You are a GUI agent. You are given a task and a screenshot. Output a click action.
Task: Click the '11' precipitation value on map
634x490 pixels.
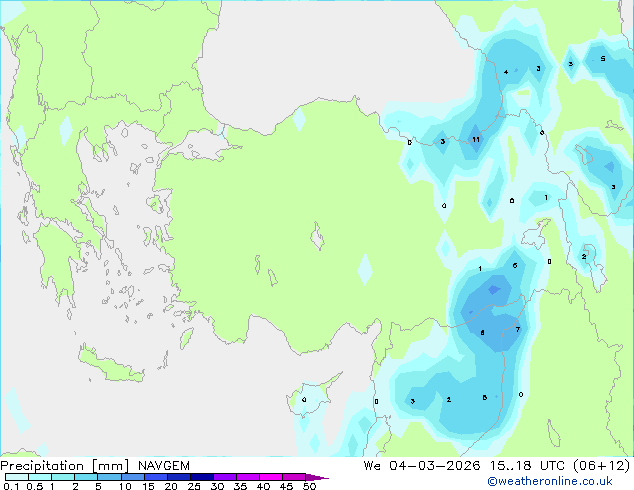tap(476, 139)
